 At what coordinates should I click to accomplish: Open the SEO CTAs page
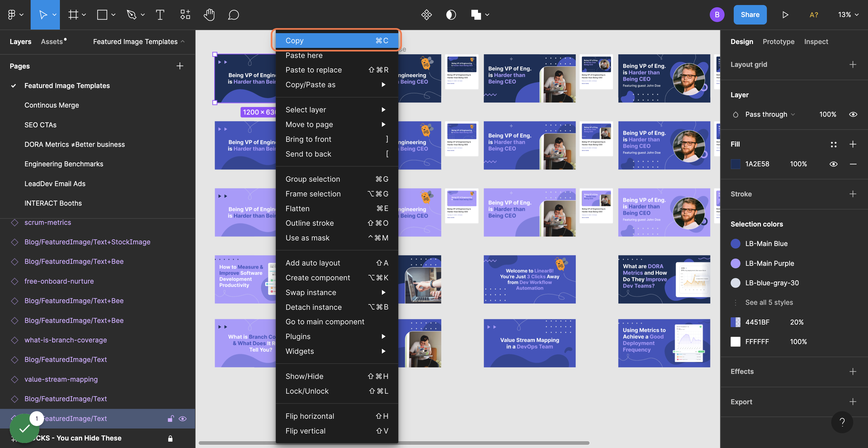(x=40, y=125)
